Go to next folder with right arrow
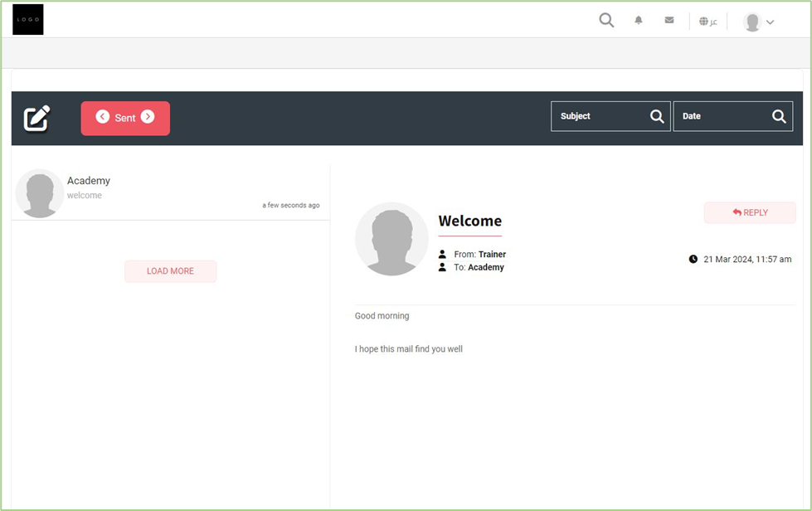The image size is (812, 511). point(148,117)
